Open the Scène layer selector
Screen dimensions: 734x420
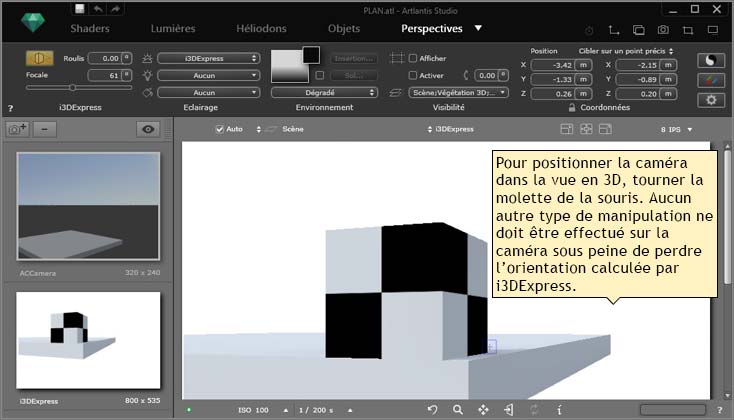click(280, 129)
